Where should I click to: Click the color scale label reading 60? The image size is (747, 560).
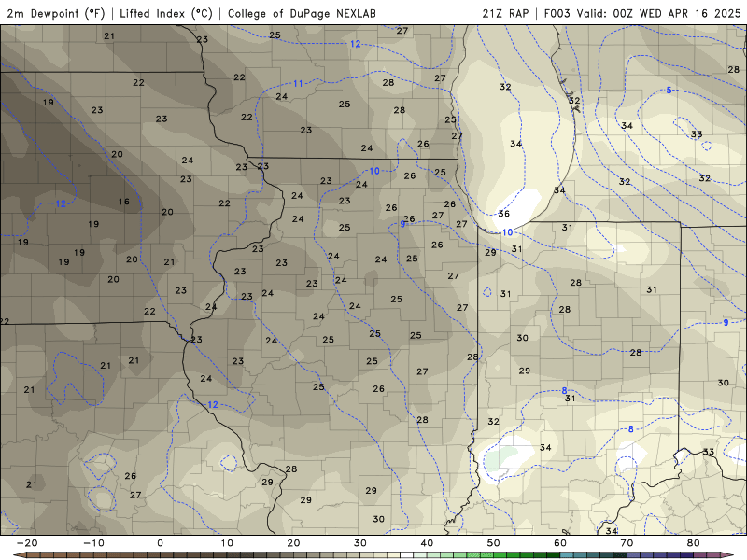560,543
